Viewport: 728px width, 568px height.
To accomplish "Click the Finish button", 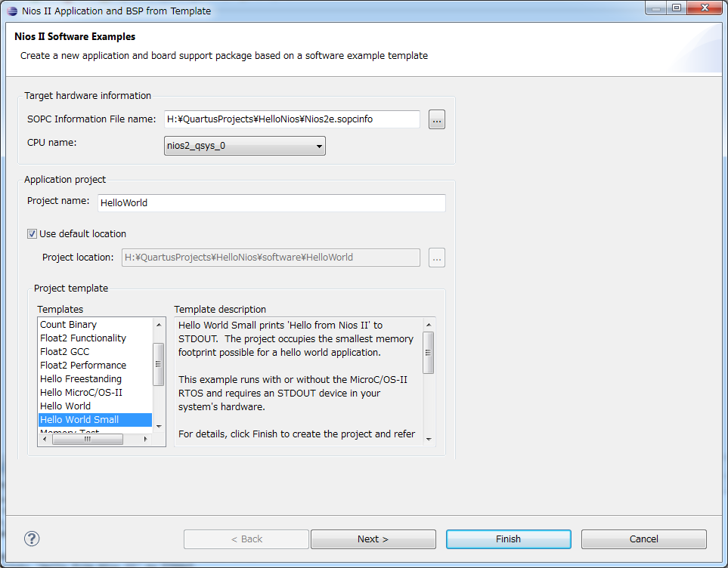I will (509, 539).
